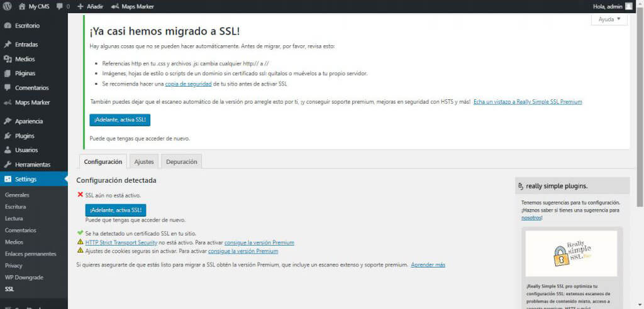Click the Usuarios person icon

[x=7, y=150]
